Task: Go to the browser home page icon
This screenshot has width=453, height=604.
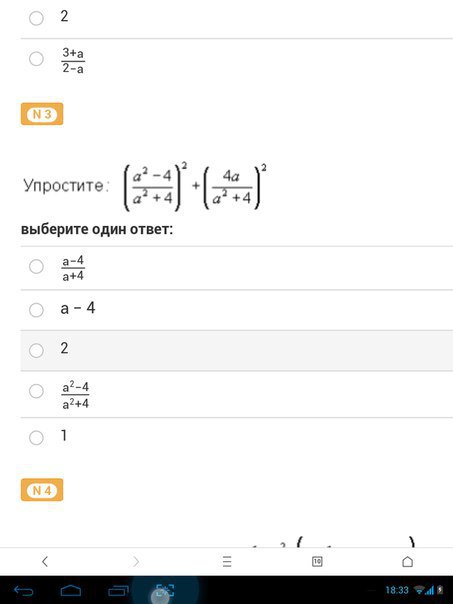Action: (x=408, y=561)
